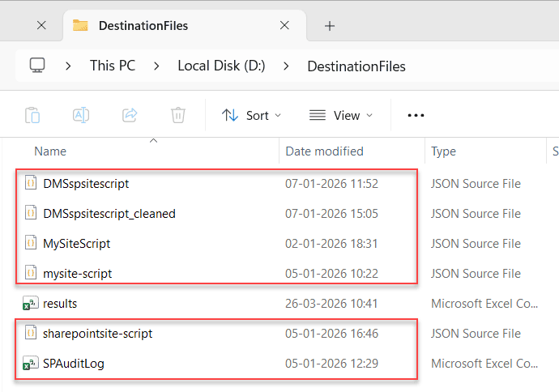Viewport: 559px width, 392px height.
Task: Click JSON icon of DMSspsitescript_cleaned
Action: coord(31,213)
